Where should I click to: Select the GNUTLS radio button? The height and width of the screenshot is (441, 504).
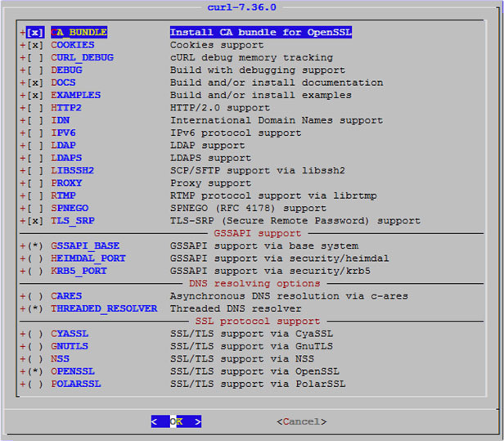tap(35, 346)
